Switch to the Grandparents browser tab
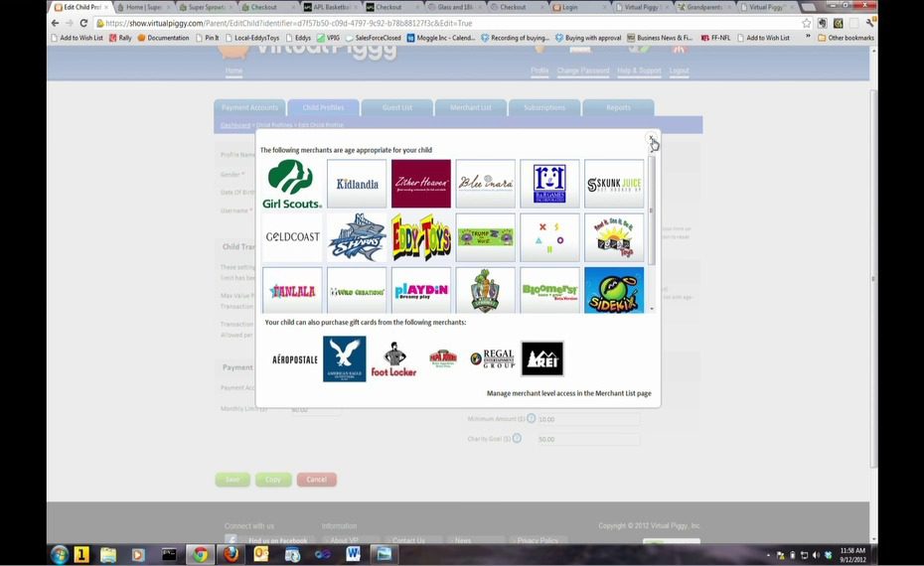 [702, 7]
